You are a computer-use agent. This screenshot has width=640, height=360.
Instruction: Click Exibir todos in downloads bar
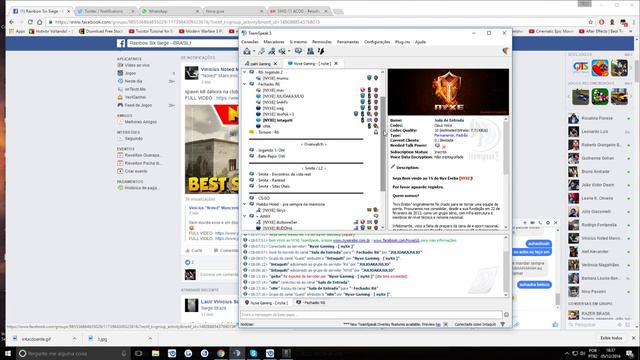[x=611, y=338]
